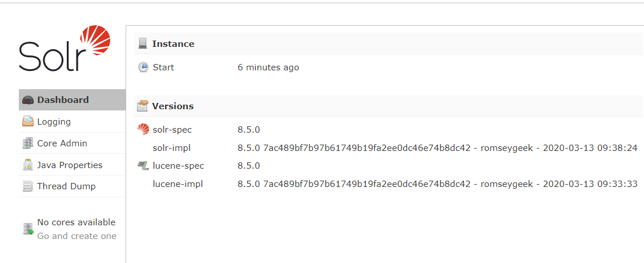Open Java Properties page

73,165
